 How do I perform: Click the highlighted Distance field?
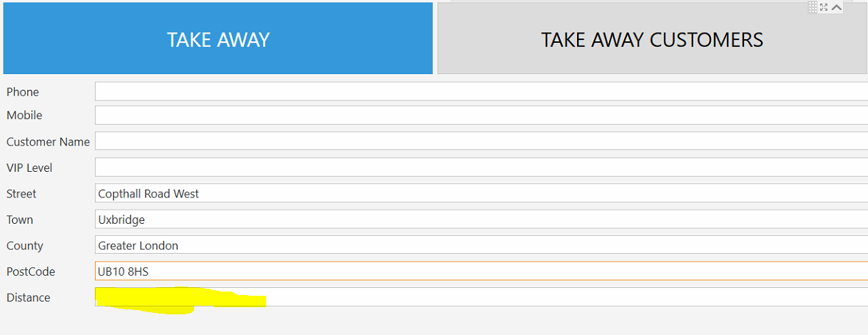point(481,297)
